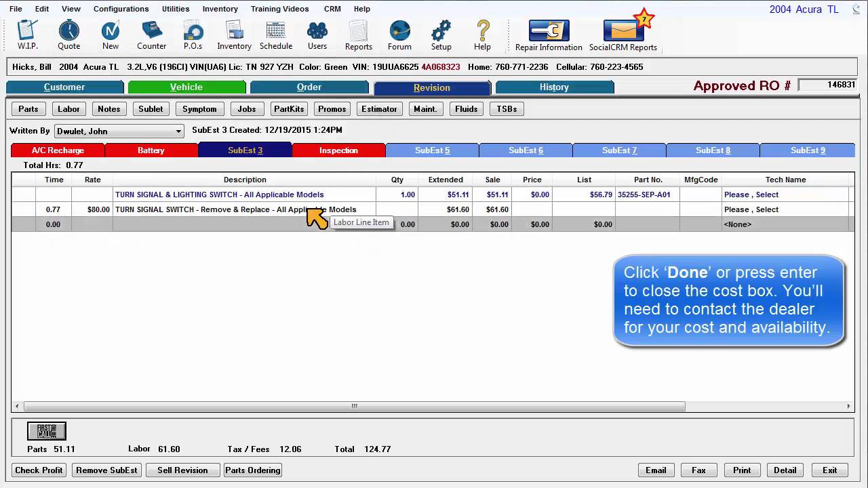Click the TURN SIGNAL & LIGHTING SWITCH description
868x488 pixels.
coord(220,195)
